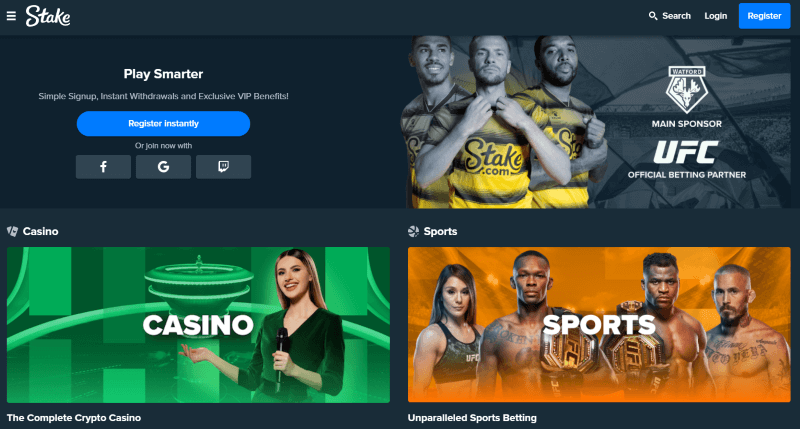Click the UFC logo
This screenshot has width=800, height=429.
point(686,152)
